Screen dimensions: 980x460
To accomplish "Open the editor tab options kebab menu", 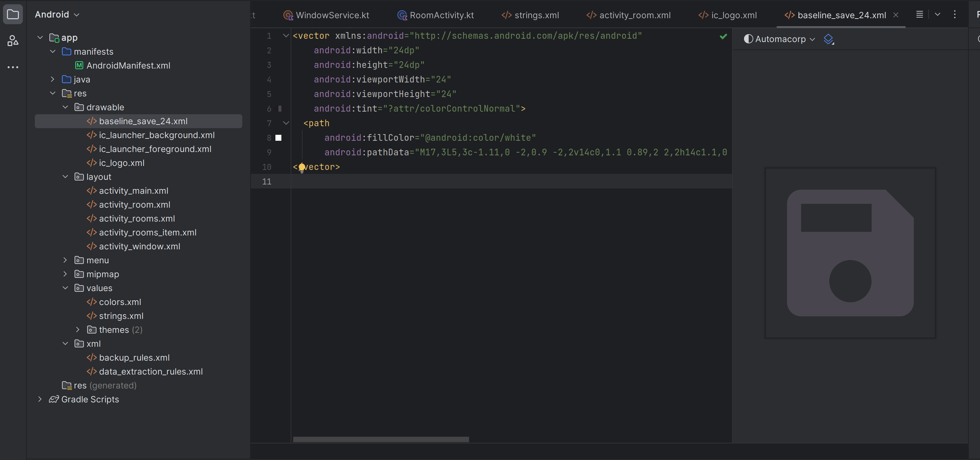I will (955, 15).
